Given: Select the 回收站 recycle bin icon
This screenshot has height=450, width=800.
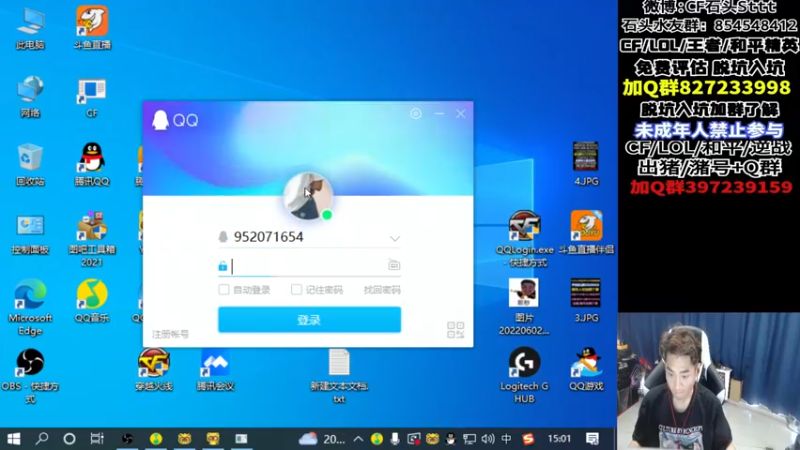Looking at the screenshot, I should [x=30, y=165].
